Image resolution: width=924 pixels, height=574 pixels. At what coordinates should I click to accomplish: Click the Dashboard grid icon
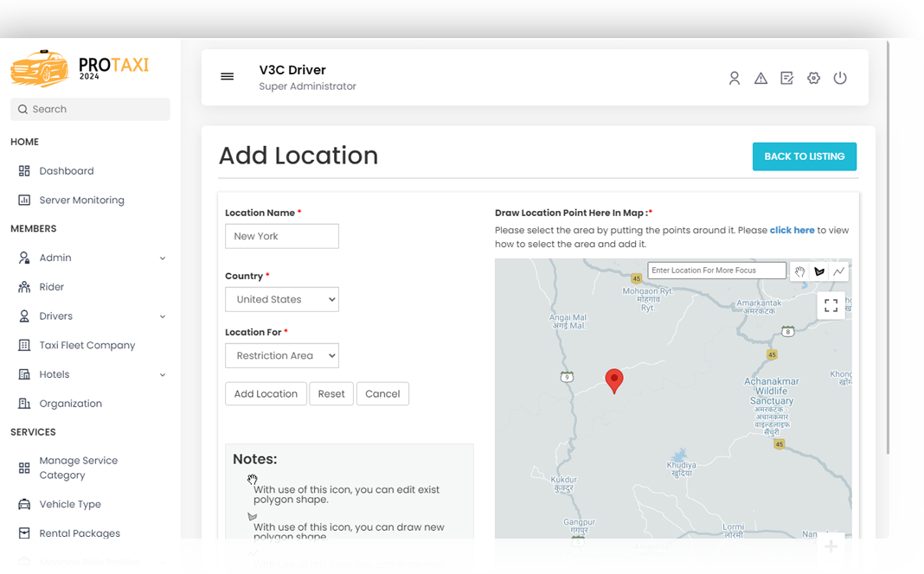24,170
